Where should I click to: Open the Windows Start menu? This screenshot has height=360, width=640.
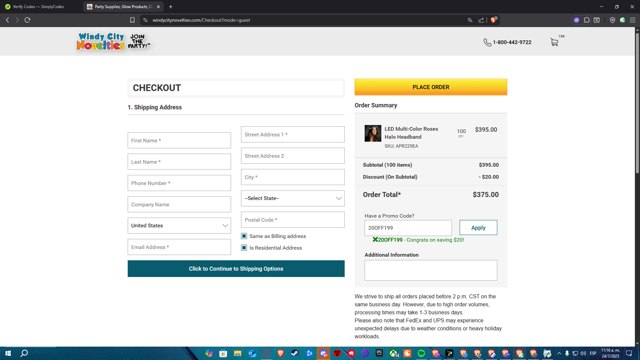[x=8, y=353]
